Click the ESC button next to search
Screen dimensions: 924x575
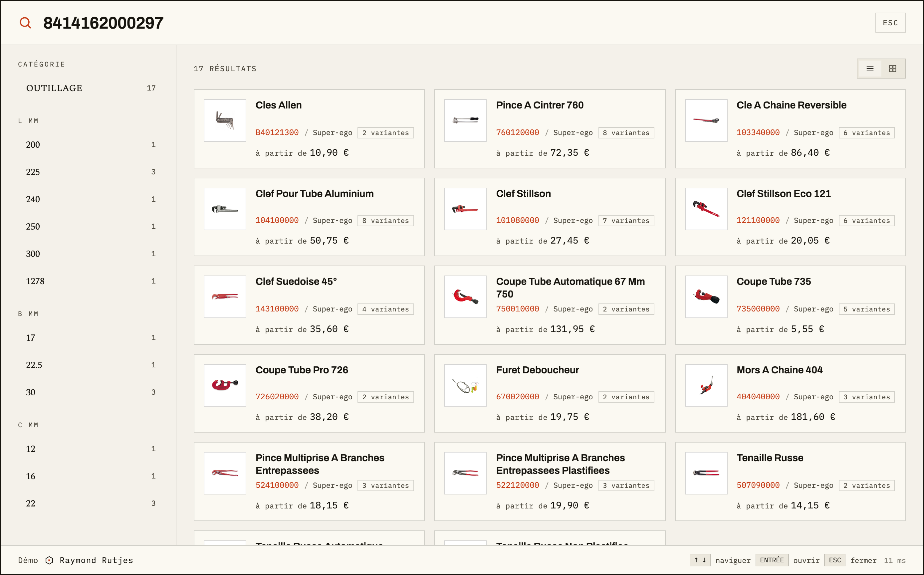click(890, 23)
